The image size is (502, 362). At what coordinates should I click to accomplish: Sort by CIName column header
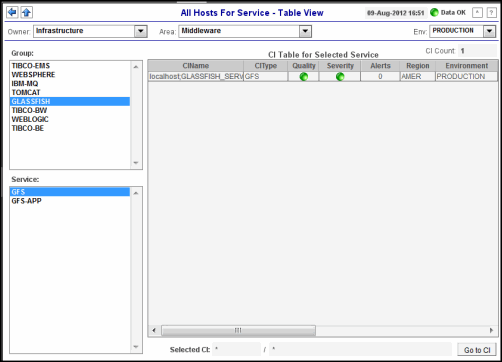(x=196, y=66)
